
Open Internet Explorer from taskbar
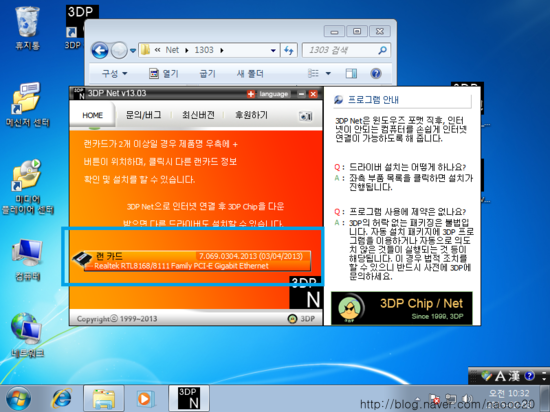click(x=62, y=399)
